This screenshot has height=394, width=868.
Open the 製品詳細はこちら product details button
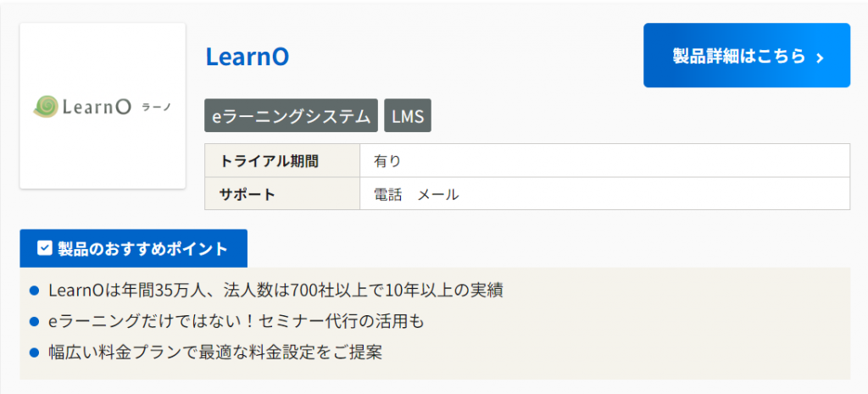tap(746, 55)
